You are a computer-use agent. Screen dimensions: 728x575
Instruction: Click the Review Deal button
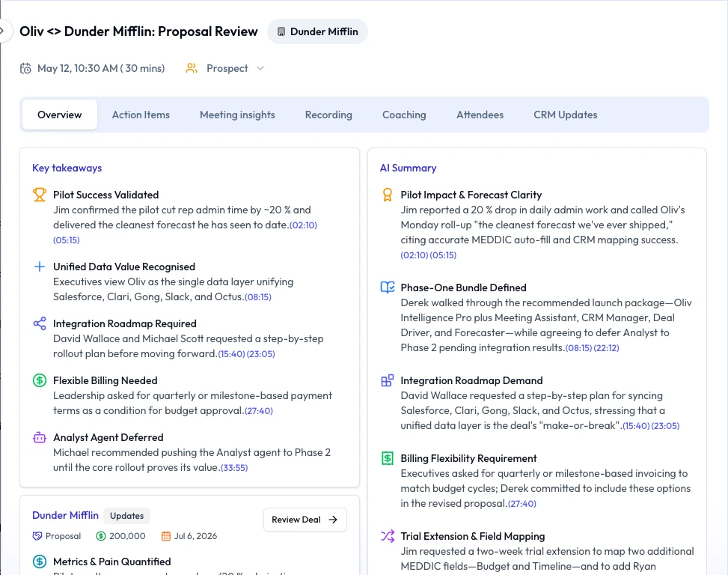click(x=305, y=520)
